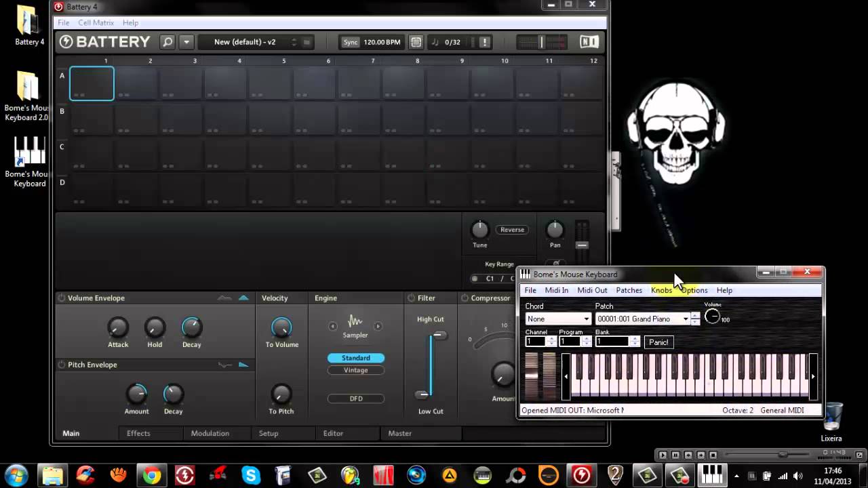
Task: Select the Vintage engine mode
Action: click(356, 370)
